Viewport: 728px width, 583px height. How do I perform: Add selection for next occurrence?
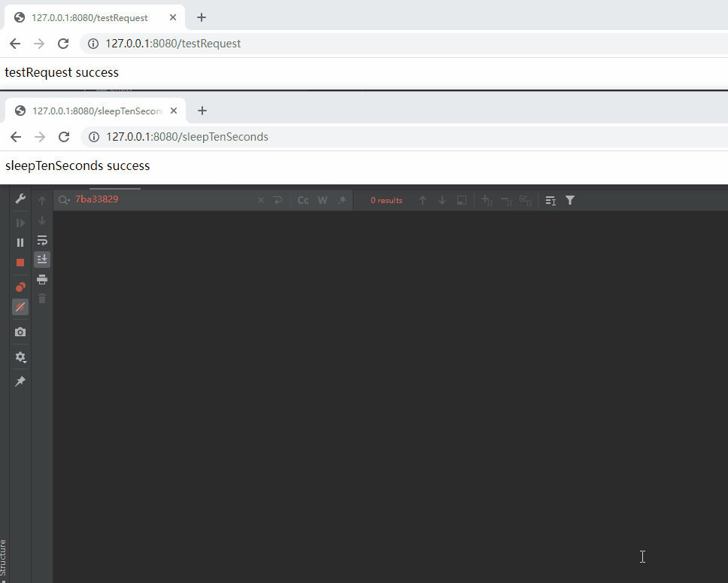(487, 200)
